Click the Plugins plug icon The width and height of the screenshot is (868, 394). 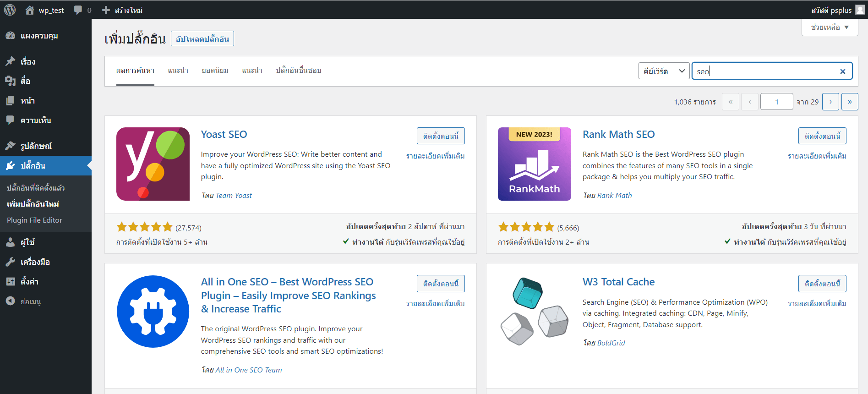[x=10, y=166]
